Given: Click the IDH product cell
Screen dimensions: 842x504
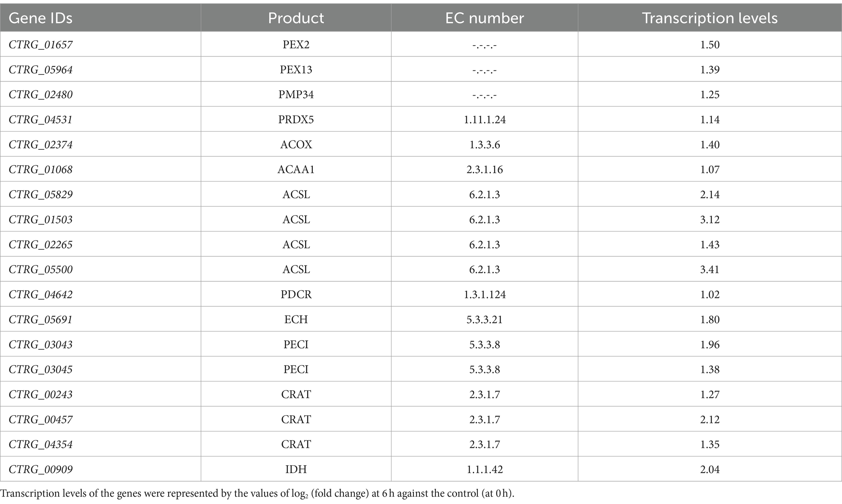Looking at the screenshot, I should pos(296,469).
